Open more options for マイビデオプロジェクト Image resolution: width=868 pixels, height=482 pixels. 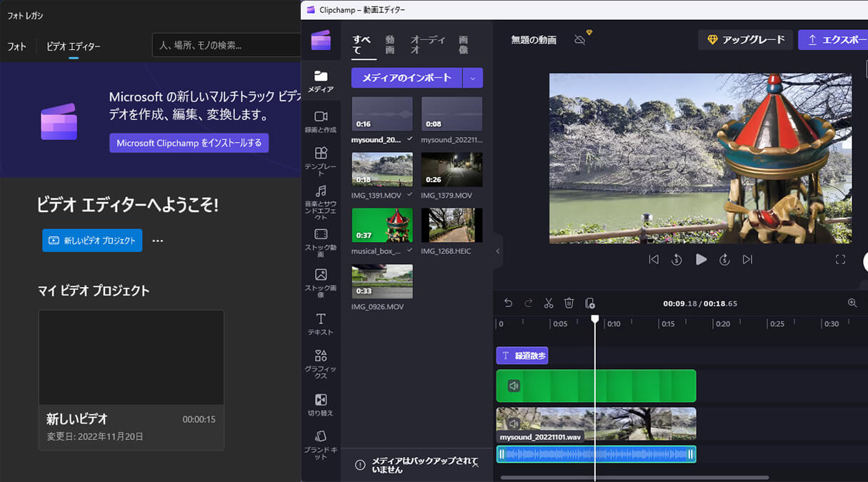point(157,241)
